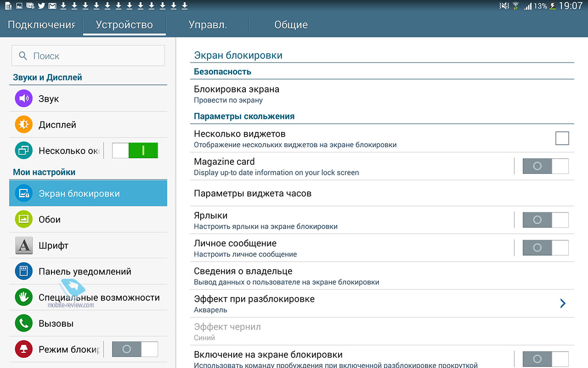Tap the green hand Accessibility icon

[x=23, y=297]
